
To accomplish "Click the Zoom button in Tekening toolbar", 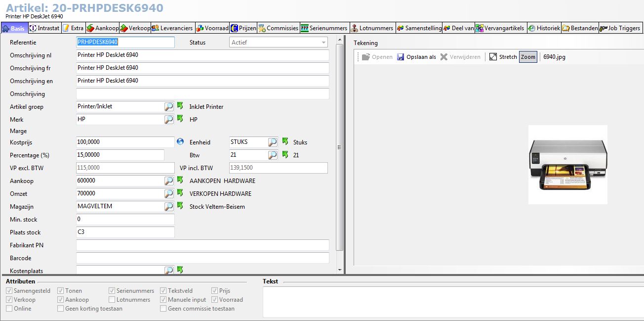I will (528, 57).
